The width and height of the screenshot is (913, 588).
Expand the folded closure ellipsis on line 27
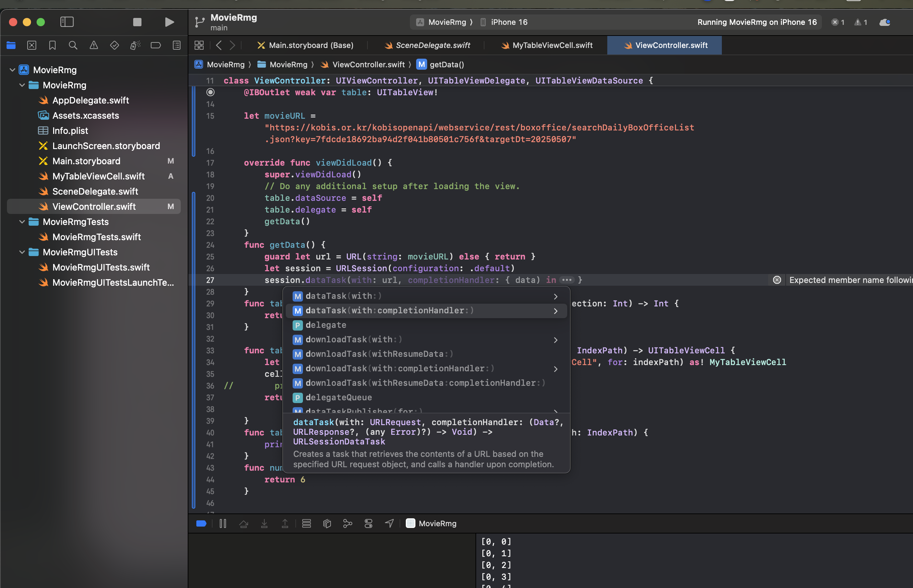click(567, 280)
